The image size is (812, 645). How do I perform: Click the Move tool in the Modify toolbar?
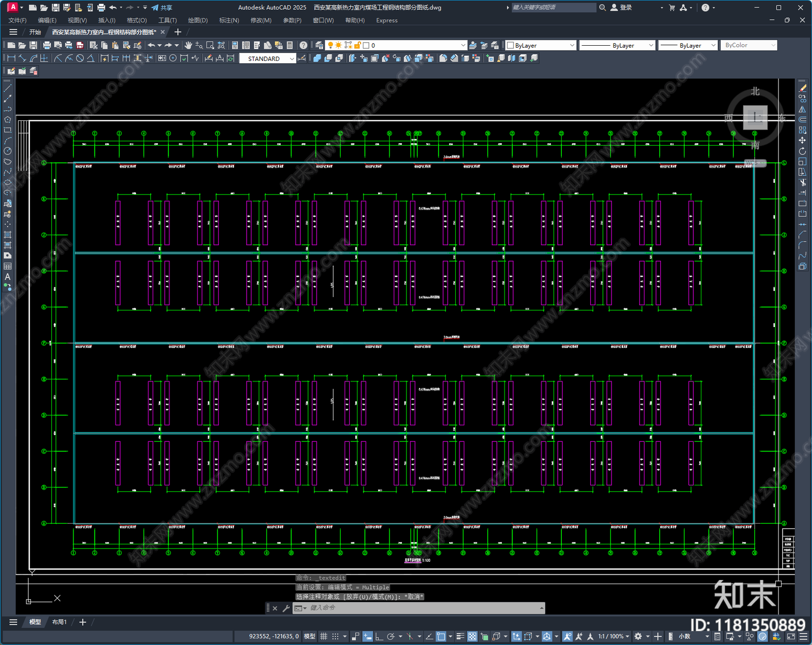tap(802, 140)
